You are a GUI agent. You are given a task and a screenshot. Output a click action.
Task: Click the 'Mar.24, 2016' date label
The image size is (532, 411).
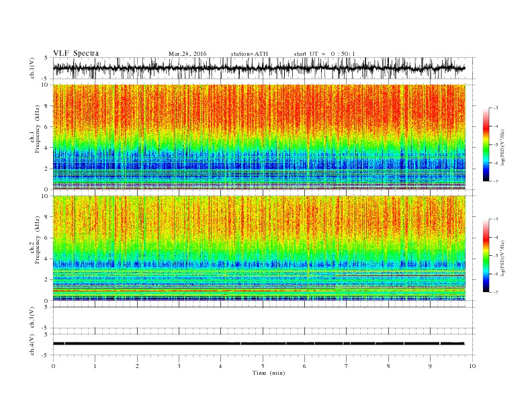(x=187, y=54)
